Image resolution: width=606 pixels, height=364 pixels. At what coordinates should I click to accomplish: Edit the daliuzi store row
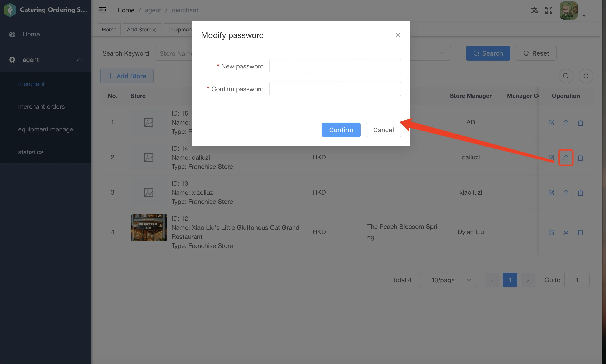tap(551, 158)
